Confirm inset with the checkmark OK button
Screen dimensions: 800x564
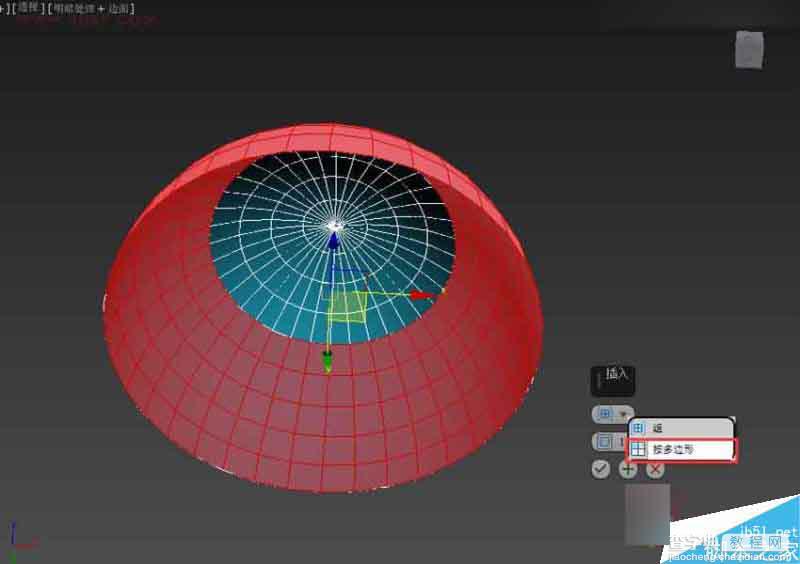tap(601, 469)
